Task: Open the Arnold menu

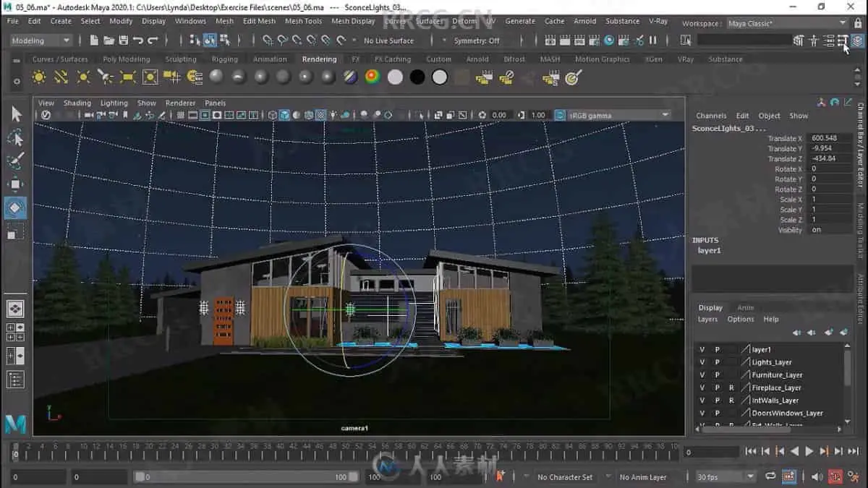Action: tap(584, 21)
